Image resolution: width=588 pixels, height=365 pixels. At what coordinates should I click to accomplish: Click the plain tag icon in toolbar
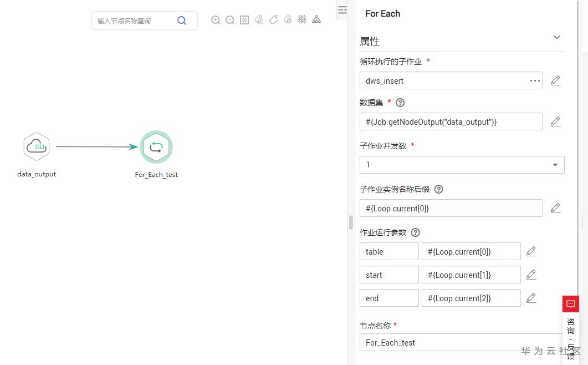273,19
